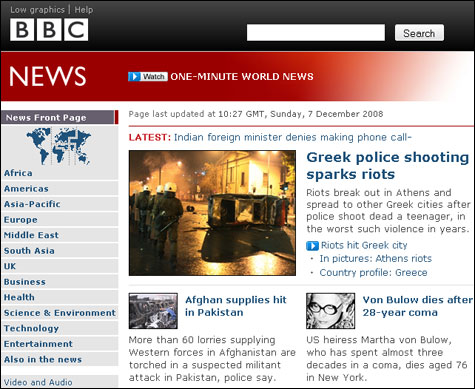Click the Search button
Screen dimensions: 475x389
(x=419, y=33)
